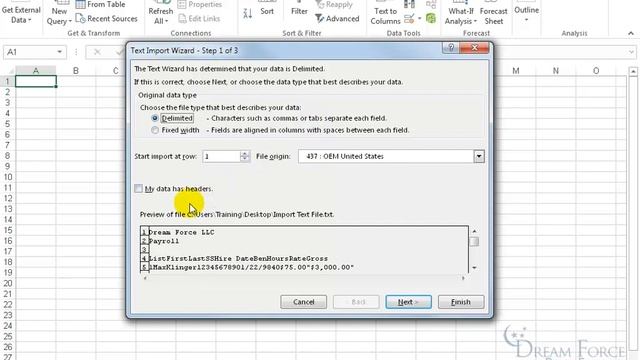
Task: Click the Start import at row field
Action: pyautogui.click(x=221, y=156)
